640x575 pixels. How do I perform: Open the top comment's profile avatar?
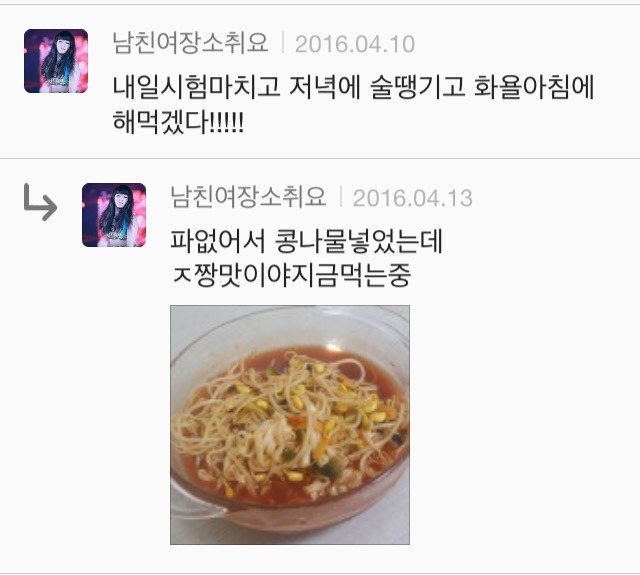coord(56,61)
